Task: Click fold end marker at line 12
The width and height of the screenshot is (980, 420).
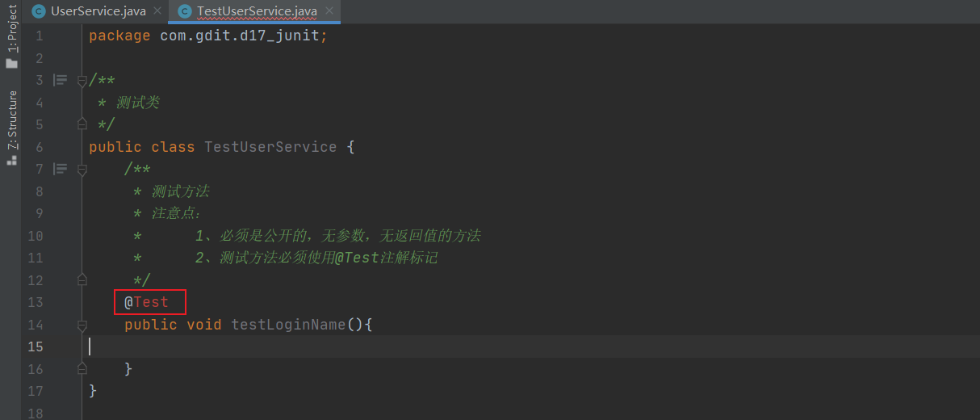Action: (82, 279)
